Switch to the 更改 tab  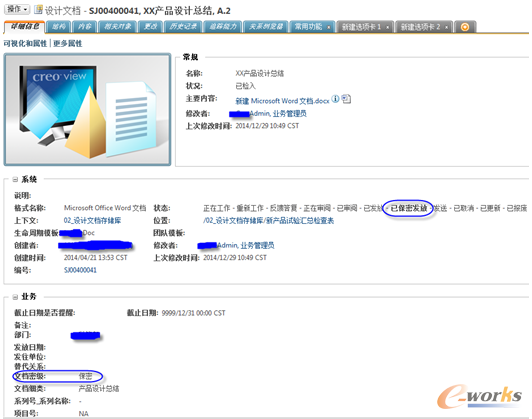click(150, 27)
